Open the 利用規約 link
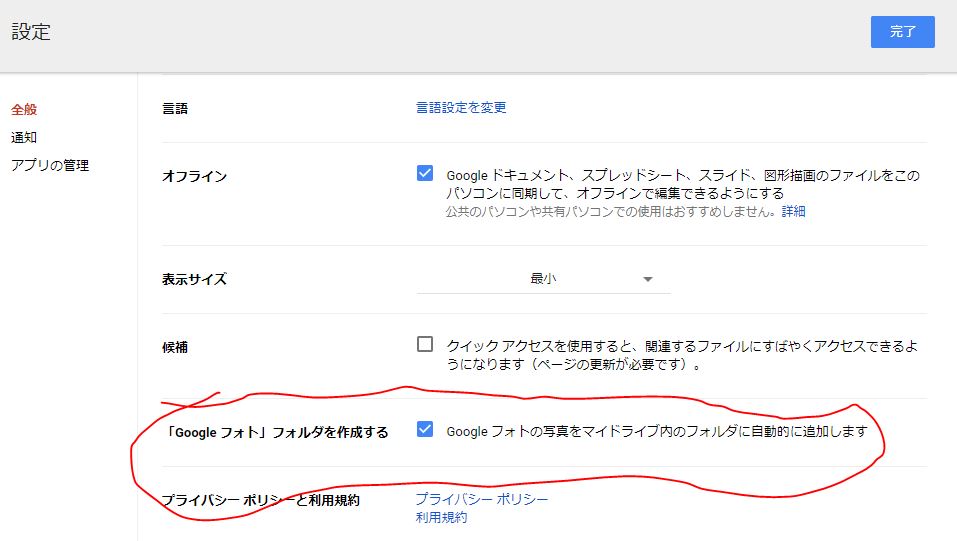 pyautogui.click(x=441, y=518)
